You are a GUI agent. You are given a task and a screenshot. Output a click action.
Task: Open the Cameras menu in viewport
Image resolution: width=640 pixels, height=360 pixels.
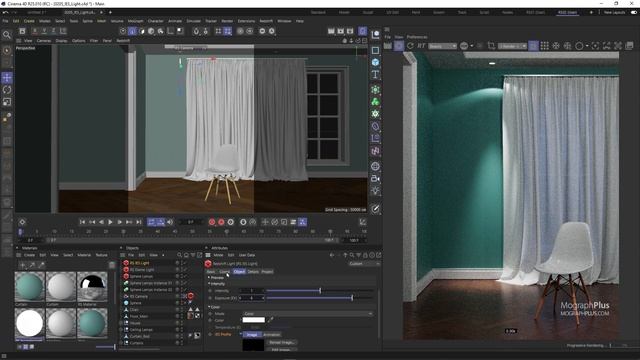click(44, 41)
